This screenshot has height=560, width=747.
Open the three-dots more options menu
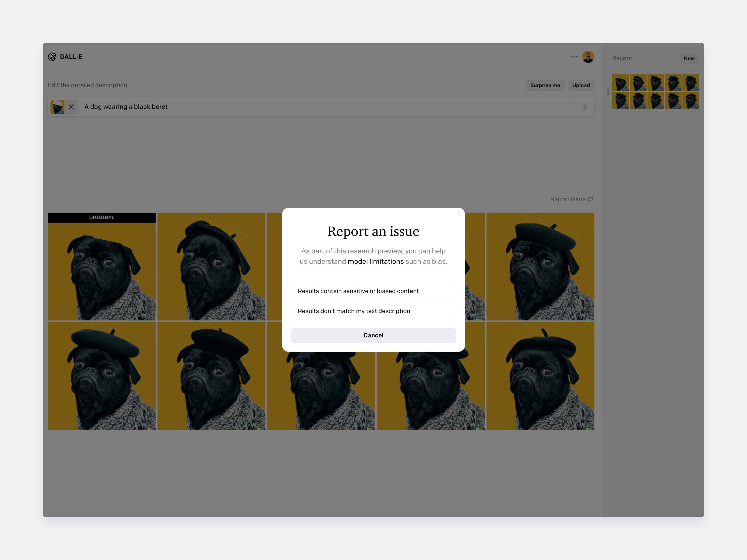coord(574,57)
